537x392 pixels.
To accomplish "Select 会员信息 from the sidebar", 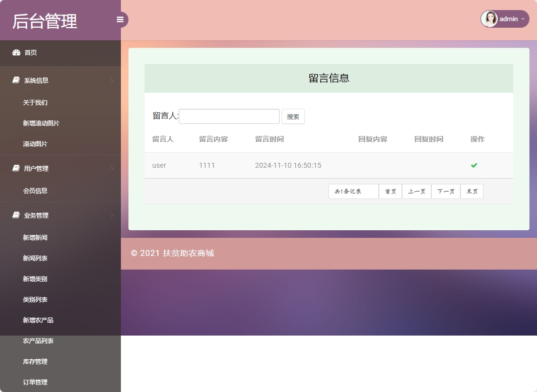I will pyautogui.click(x=35, y=190).
